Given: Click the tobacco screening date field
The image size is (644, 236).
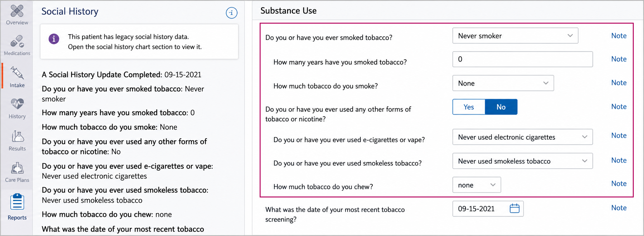Looking at the screenshot, I should pos(488,209).
